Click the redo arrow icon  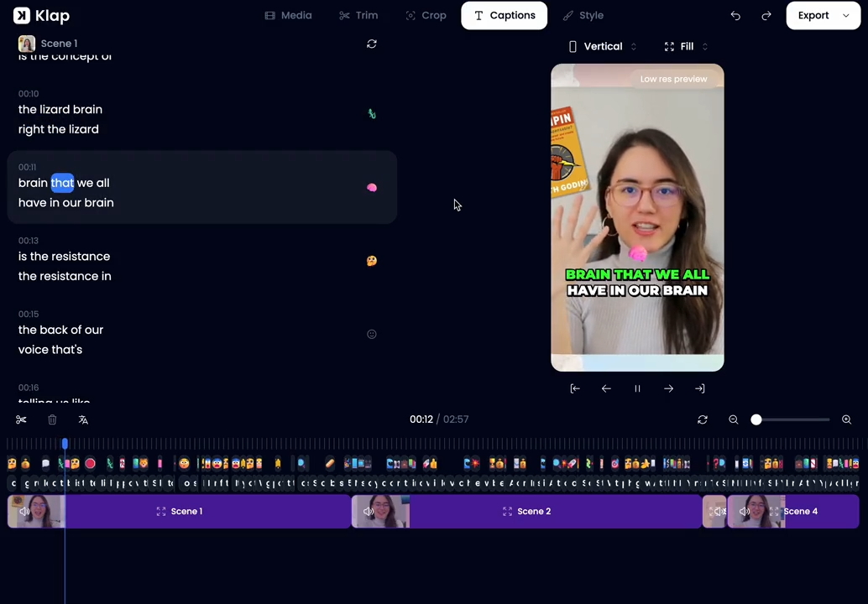[766, 16]
